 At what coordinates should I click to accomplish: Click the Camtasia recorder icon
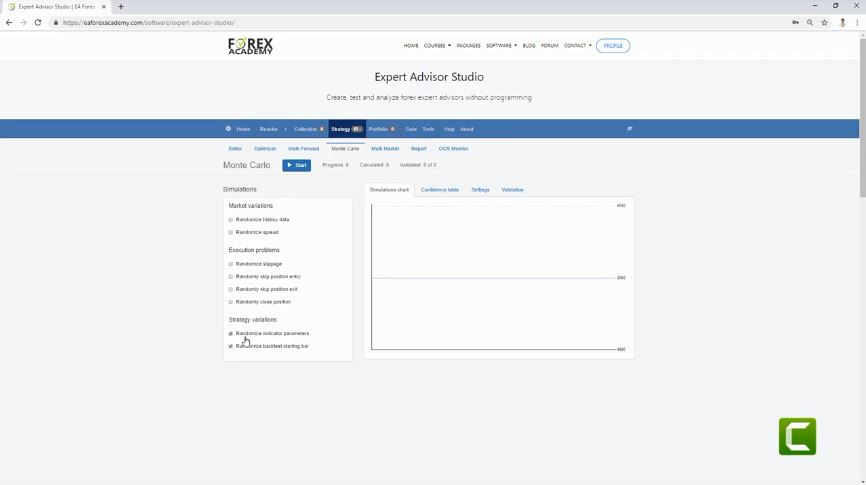(x=797, y=436)
